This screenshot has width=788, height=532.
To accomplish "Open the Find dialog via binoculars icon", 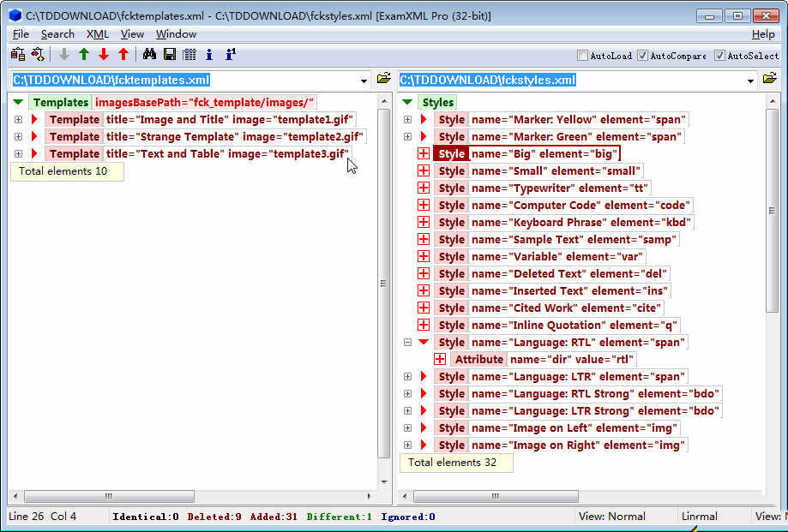I will pos(149,53).
